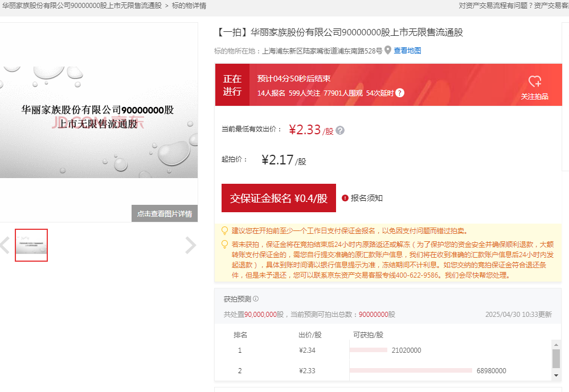Open the 报名须知 notice link

(x=366, y=198)
